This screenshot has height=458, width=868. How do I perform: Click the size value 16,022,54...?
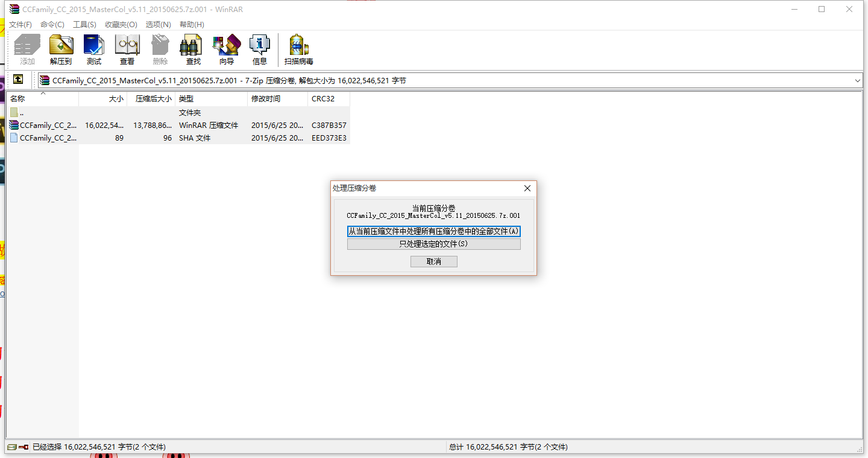point(104,126)
